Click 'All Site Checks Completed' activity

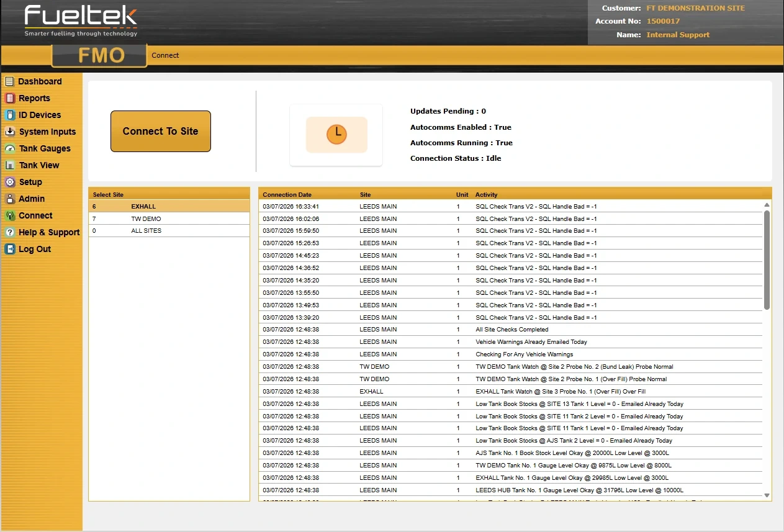tap(511, 330)
